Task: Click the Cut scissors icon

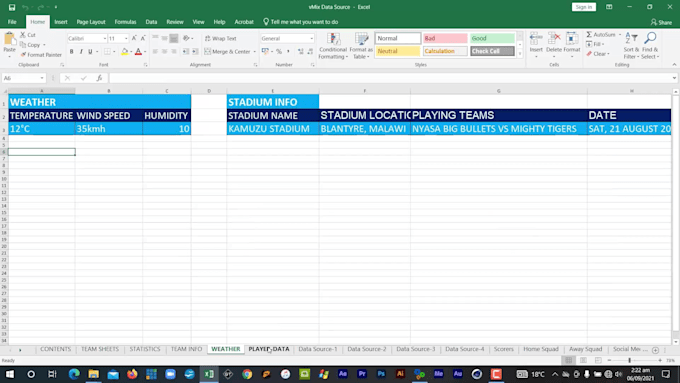Action: 23,35
